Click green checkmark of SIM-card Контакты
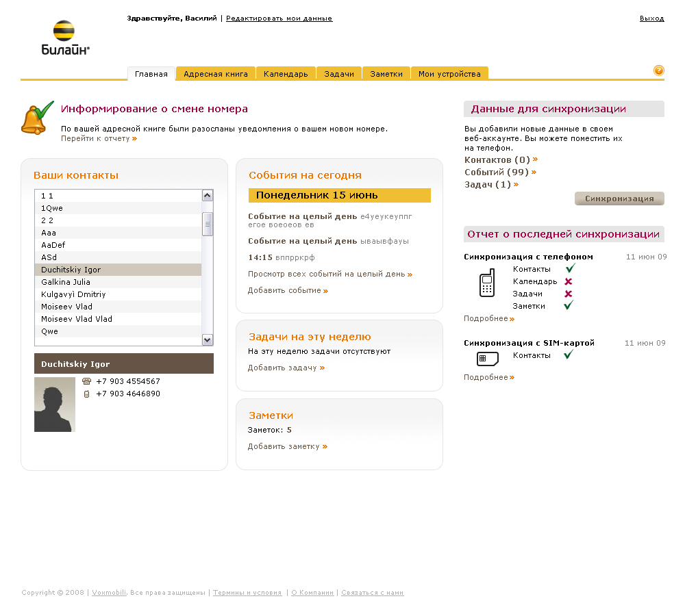This screenshot has width=685, height=616. (x=569, y=355)
